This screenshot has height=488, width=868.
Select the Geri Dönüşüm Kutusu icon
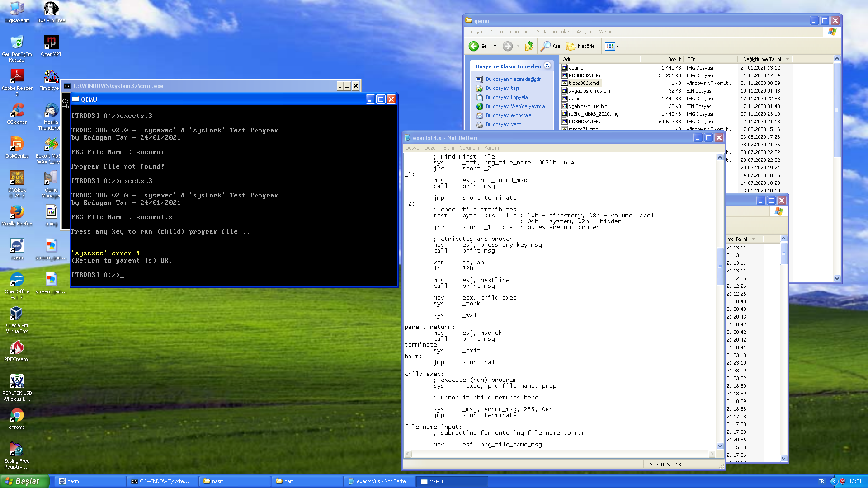[x=17, y=49]
